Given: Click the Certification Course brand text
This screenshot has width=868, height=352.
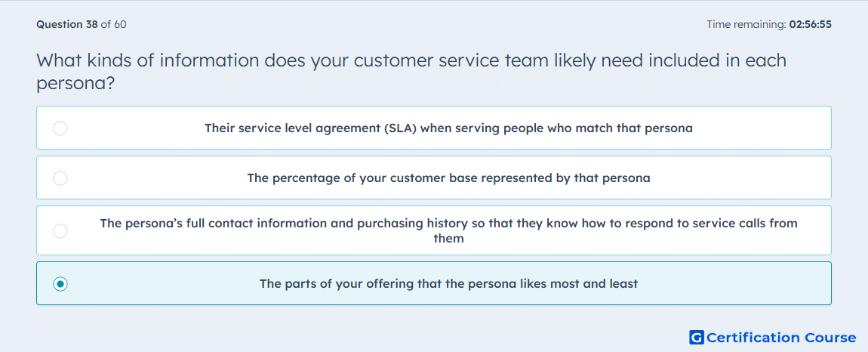Looking at the screenshot, I should tap(781, 338).
